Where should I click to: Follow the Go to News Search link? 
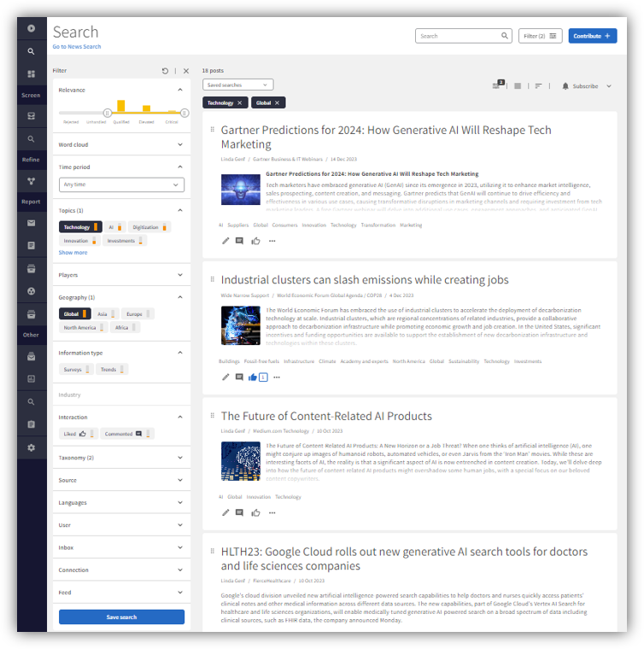77,47
